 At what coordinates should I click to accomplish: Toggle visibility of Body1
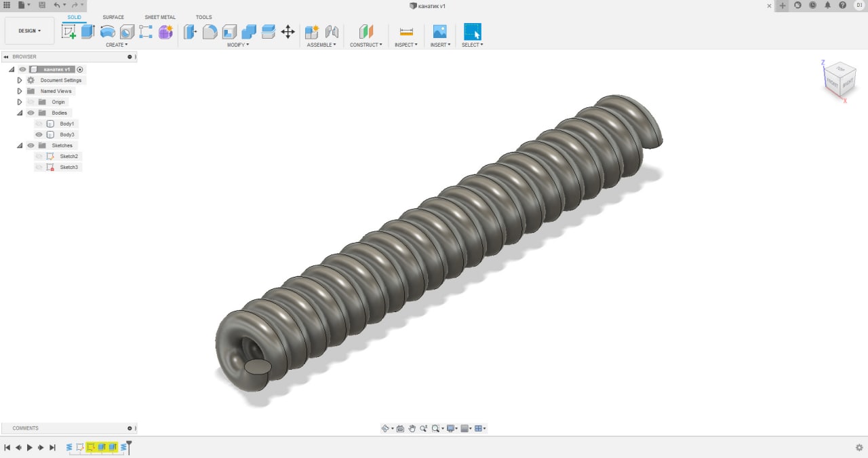point(39,123)
